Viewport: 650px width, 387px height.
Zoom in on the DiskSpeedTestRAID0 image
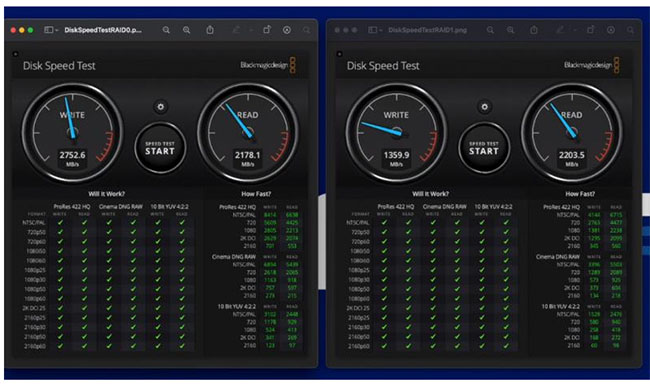187,30
